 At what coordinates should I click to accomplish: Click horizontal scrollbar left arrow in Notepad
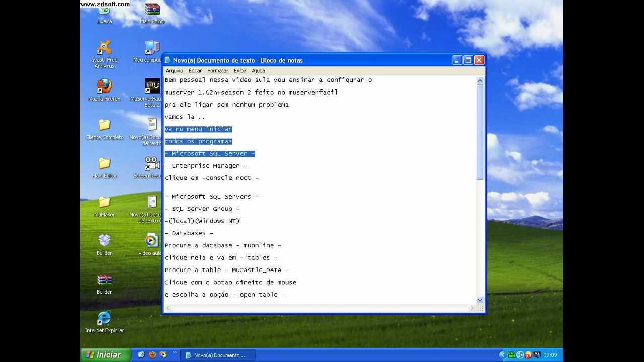[167, 308]
